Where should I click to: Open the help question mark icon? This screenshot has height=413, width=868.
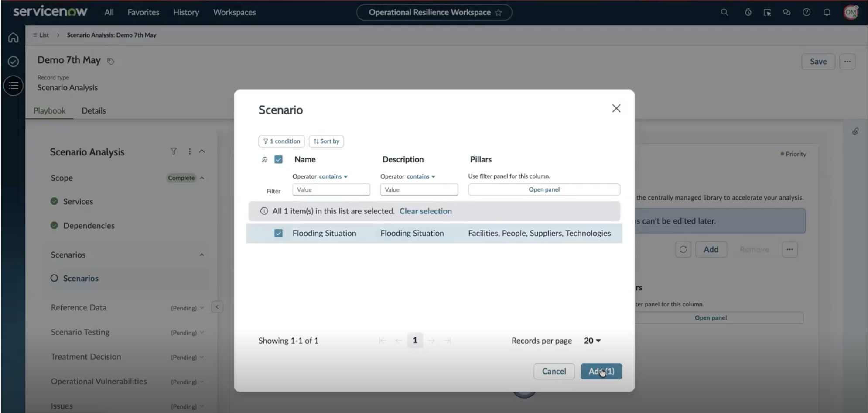click(x=806, y=12)
